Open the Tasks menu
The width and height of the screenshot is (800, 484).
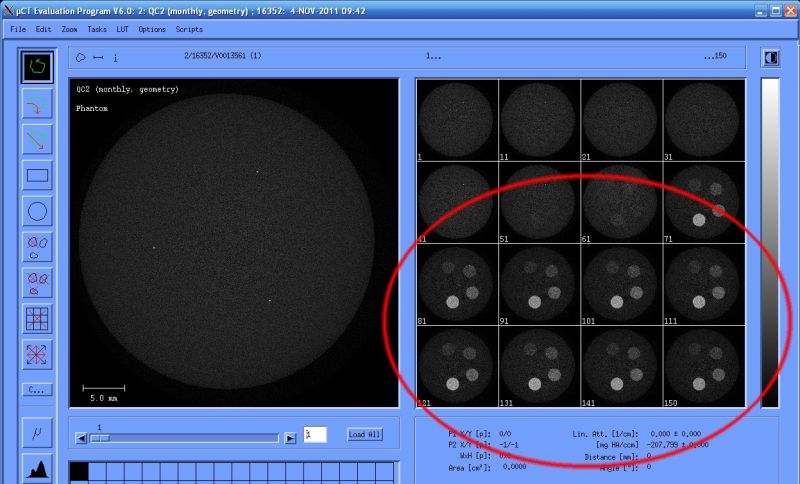pyautogui.click(x=97, y=30)
